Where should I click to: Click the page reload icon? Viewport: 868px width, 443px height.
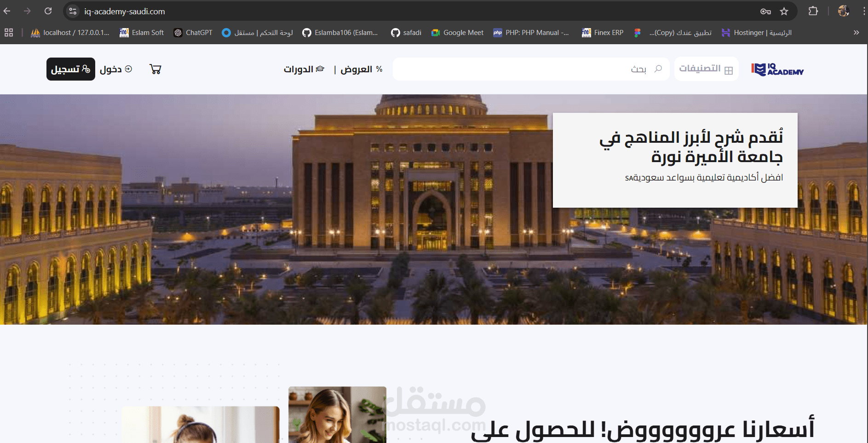[x=48, y=11]
